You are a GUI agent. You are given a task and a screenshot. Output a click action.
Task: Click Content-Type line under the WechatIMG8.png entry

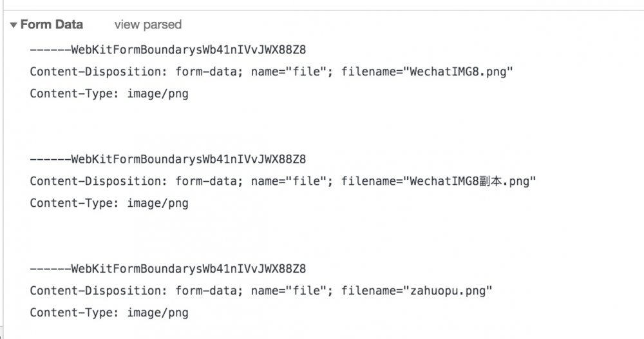[109, 93]
